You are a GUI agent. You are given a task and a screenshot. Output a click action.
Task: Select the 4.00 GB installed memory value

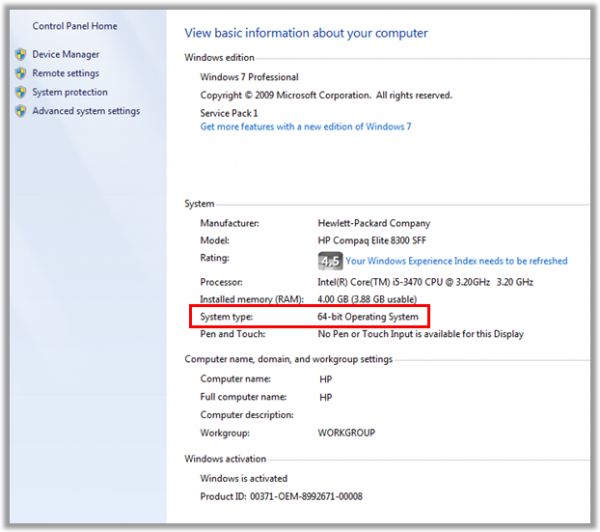pos(367,299)
